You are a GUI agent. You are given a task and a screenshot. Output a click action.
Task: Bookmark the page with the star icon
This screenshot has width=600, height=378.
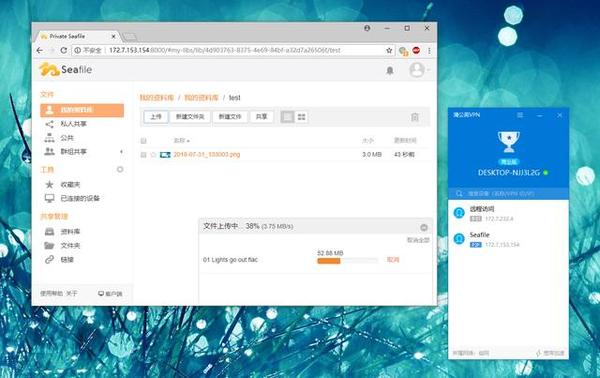(x=389, y=50)
